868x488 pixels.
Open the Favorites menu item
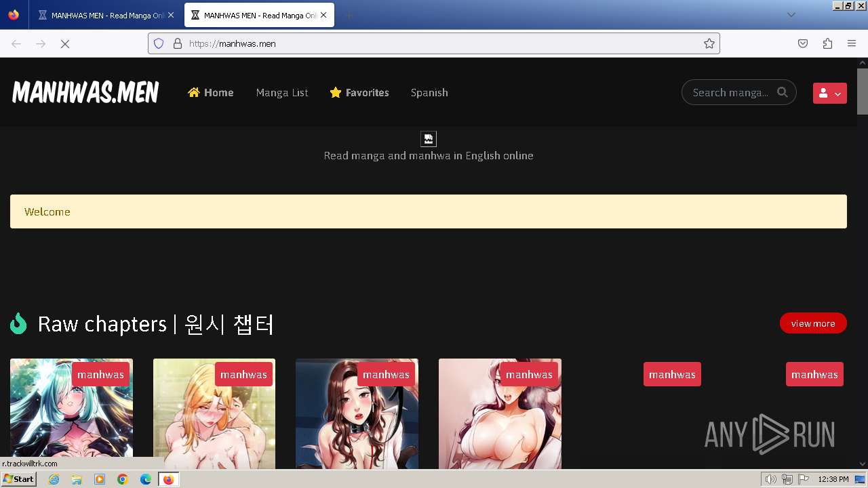click(359, 93)
